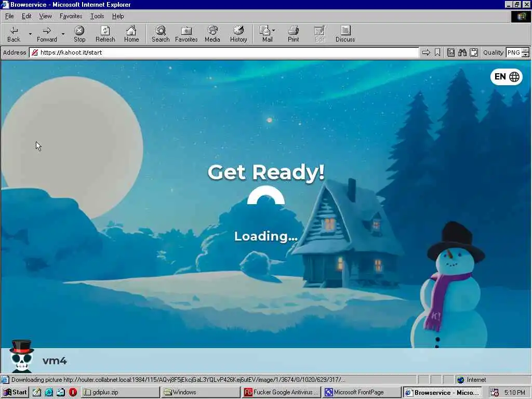This screenshot has width=532, height=399.
Task: Click the page icon in the address bar
Action: [35, 52]
